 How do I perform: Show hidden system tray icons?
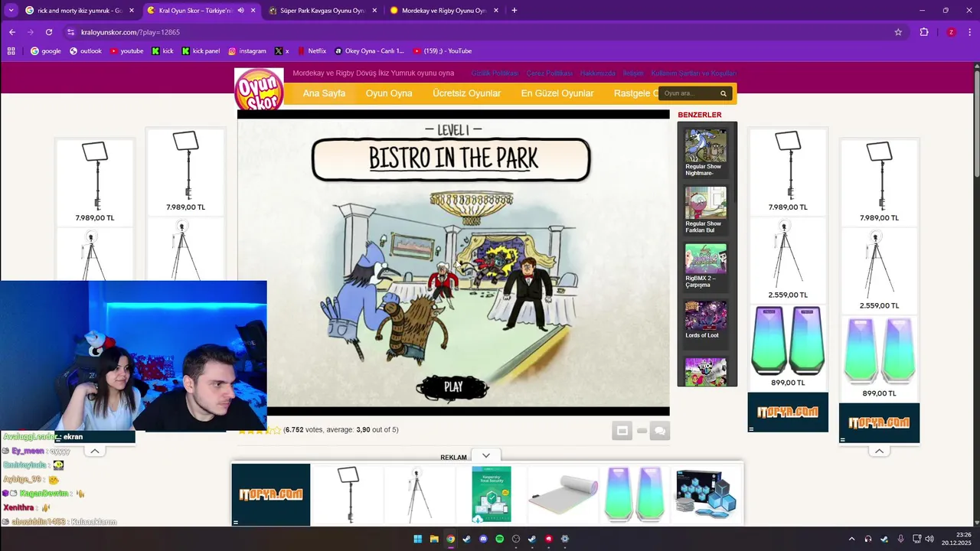(x=851, y=539)
